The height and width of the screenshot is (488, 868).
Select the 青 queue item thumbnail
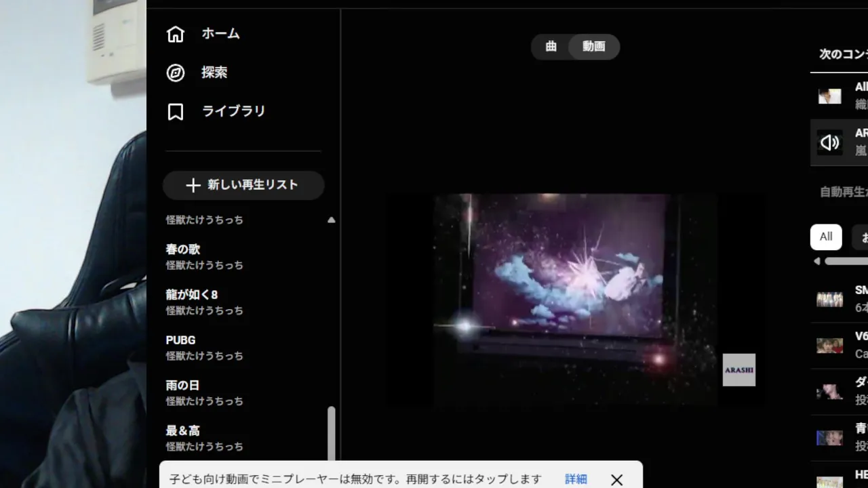tap(829, 438)
